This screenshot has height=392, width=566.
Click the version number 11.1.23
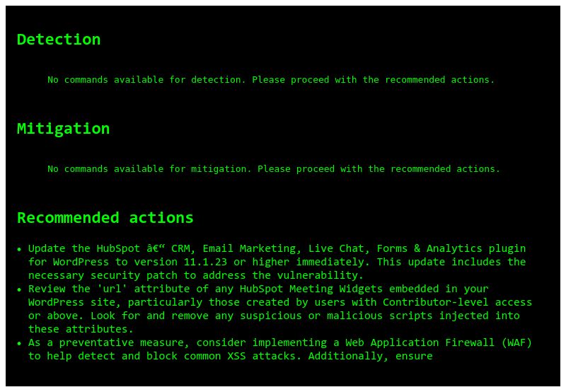205,262
